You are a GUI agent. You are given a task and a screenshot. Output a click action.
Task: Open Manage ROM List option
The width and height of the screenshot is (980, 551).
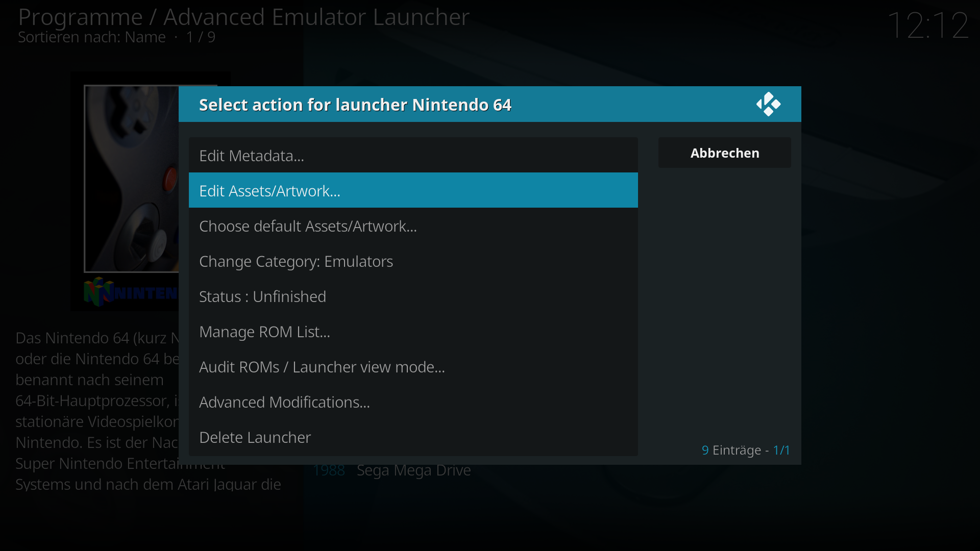413,331
